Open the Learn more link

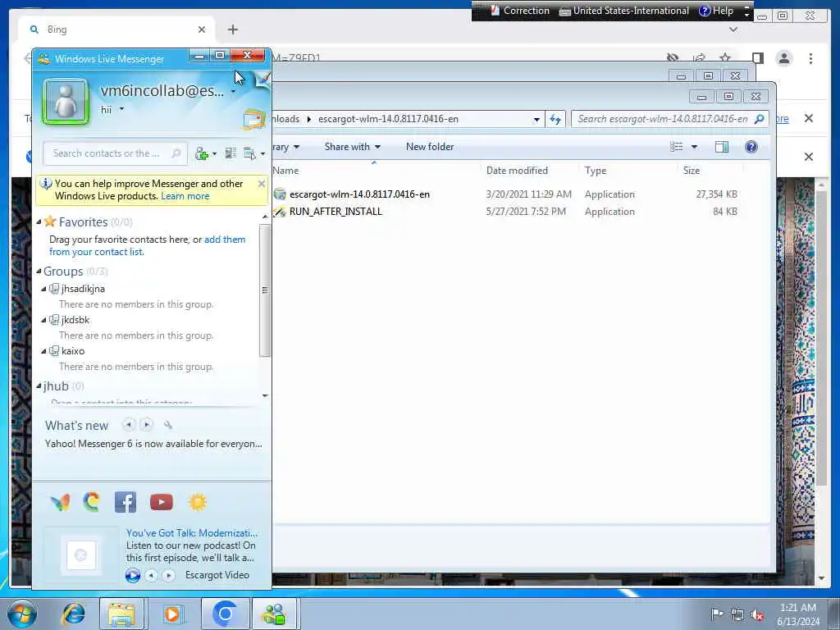[x=185, y=196]
